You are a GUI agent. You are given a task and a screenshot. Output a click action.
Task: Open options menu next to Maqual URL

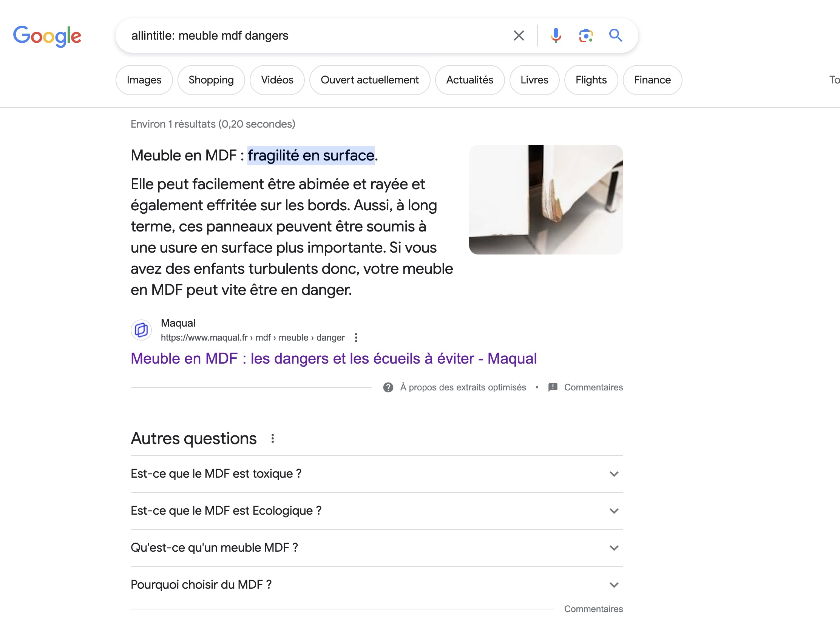(356, 338)
